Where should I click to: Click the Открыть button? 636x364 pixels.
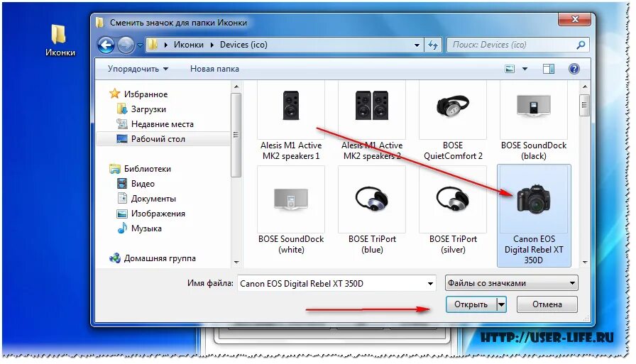[471, 304]
